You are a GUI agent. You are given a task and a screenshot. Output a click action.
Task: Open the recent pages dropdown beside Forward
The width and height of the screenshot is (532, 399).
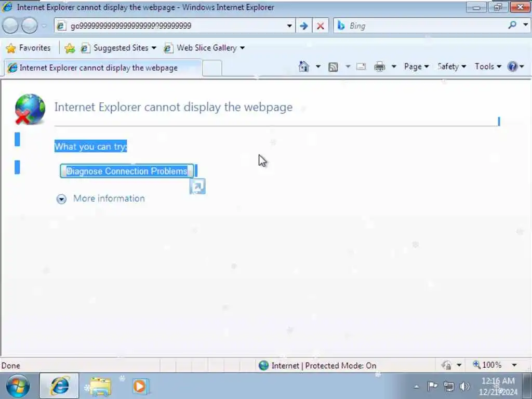pyautogui.click(x=44, y=26)
